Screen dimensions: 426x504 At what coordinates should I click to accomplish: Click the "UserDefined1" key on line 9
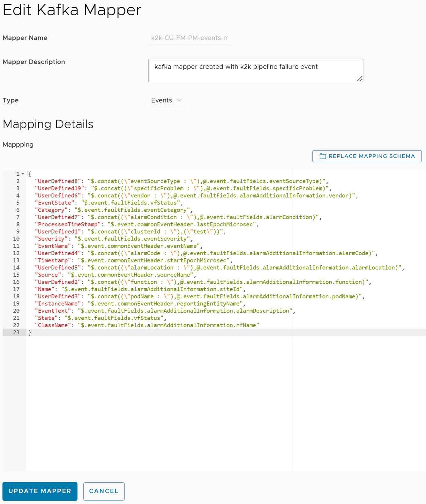pyautogui.click(x=58, y=232)
